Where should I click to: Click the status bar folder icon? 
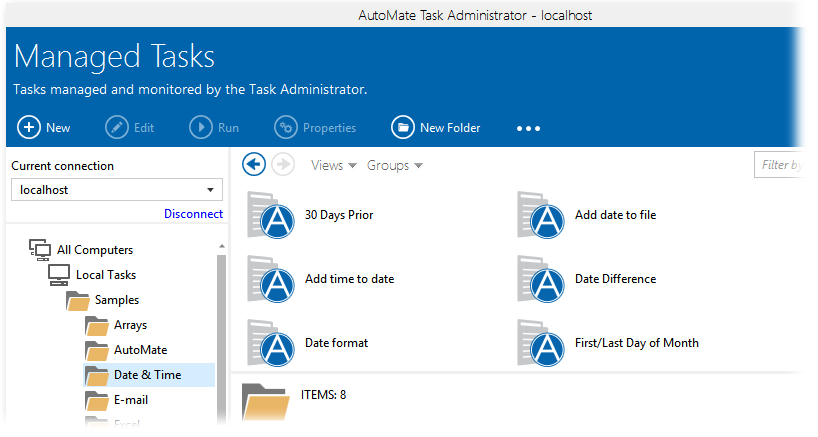[x=266, y=402]
